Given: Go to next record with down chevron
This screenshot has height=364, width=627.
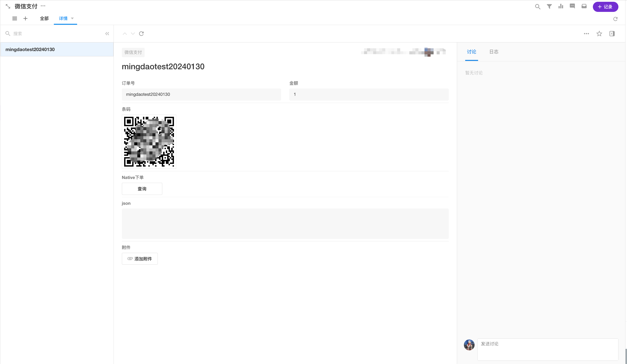Looking at the screenshot, I should pos(133,34).
